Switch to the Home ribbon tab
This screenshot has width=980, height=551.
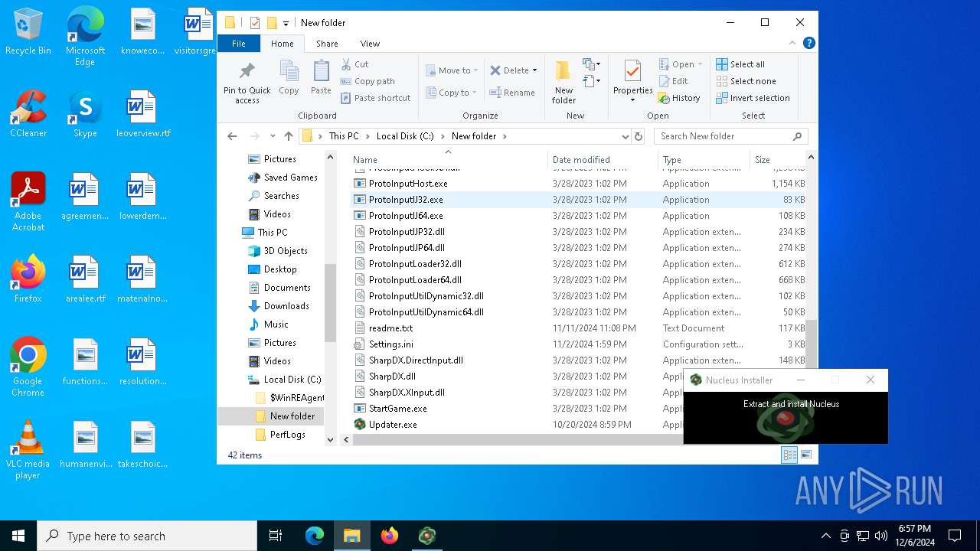[282, 44]
